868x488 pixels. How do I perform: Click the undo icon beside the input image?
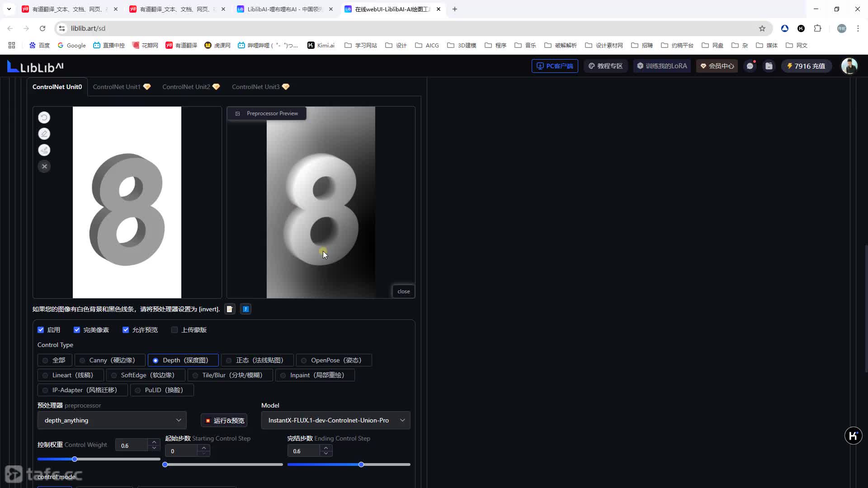click(x=44, y=117)
